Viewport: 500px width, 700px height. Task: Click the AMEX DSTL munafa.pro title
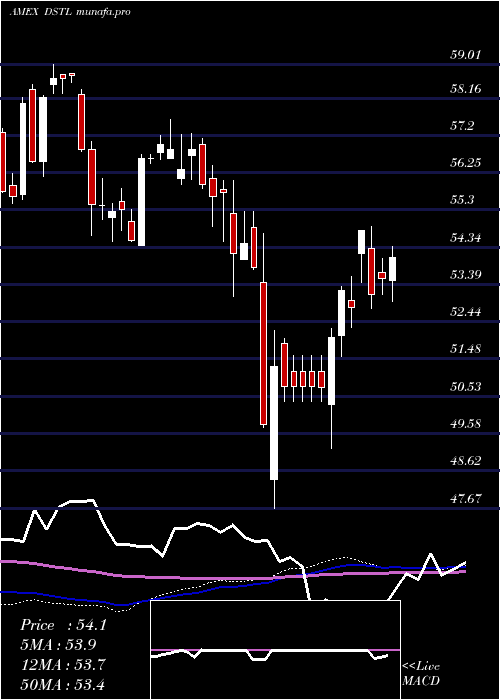pos(70,12)
